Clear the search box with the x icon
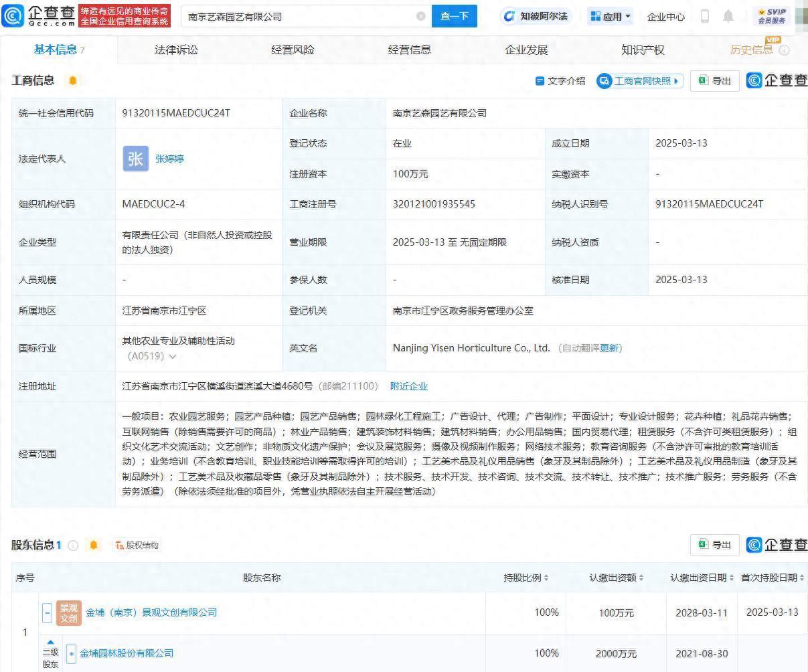This screenshot has height=672, width=808. (x=420, y=17)
